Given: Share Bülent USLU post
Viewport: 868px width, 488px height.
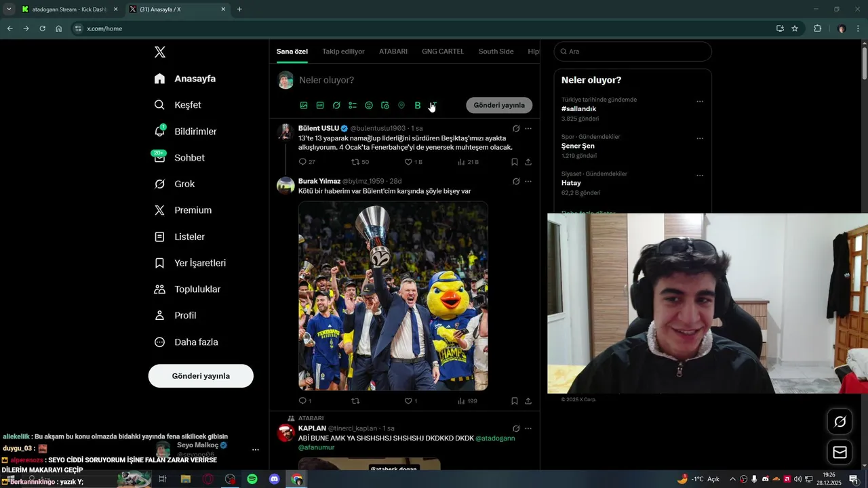Looking at the screenshot, I should point(528,162).
